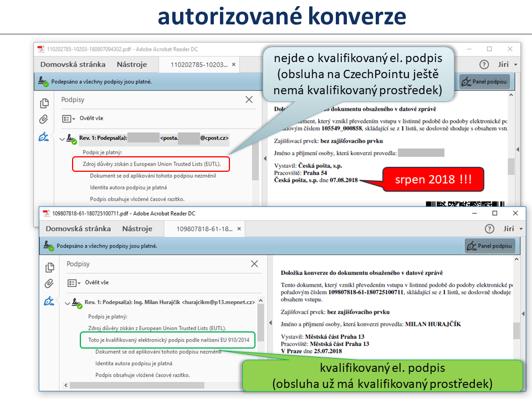The height and width of the screenshot is (399, 532).
Task: Click signed-valid pen icon in lower status bar
Action: (x=49, y=245)
